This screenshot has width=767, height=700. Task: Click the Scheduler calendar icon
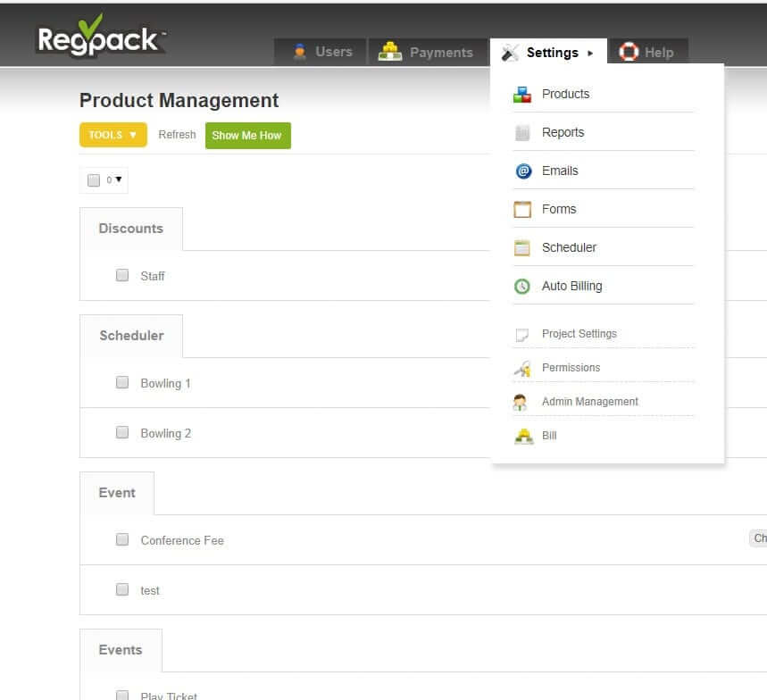coord(522,248)
